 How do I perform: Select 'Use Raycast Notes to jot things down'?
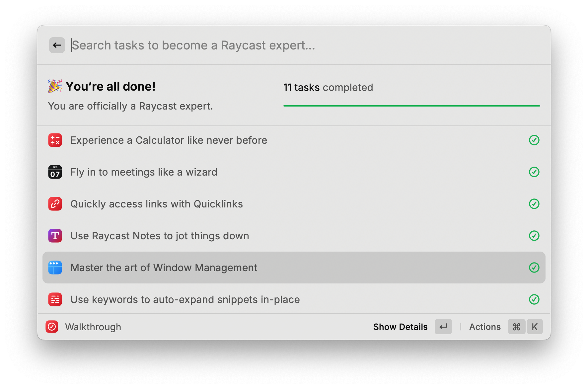coord(294,236)
